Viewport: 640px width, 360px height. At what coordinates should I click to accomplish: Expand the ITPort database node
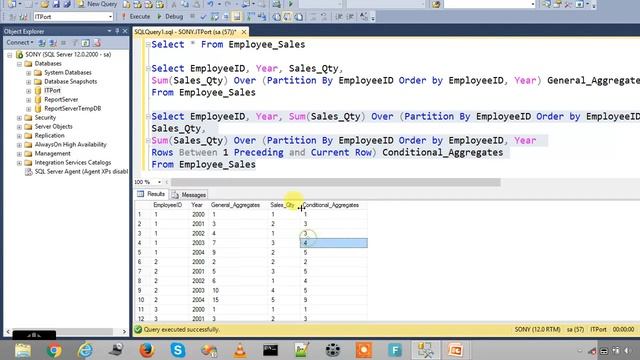(x=29, y=91)
